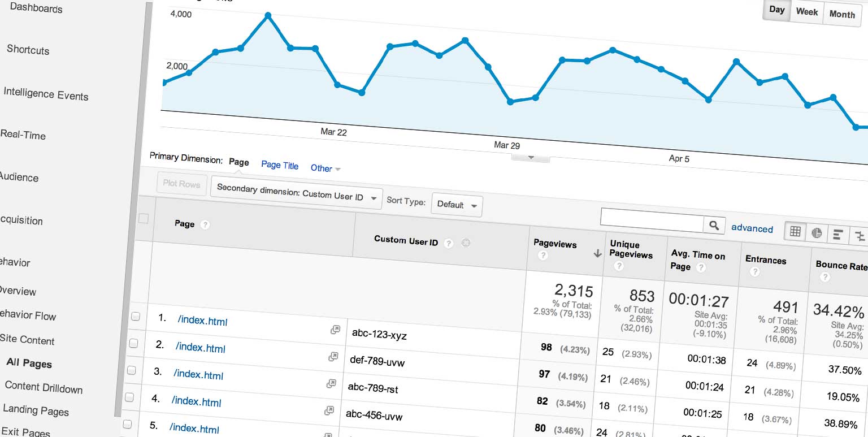Click the Pageviews sort arrow
Screen dimensions: 868x437
597,254
